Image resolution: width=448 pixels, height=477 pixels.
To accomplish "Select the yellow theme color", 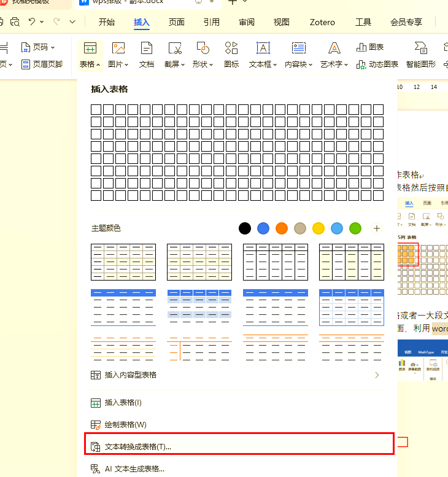I will click(x=319, y=228).
